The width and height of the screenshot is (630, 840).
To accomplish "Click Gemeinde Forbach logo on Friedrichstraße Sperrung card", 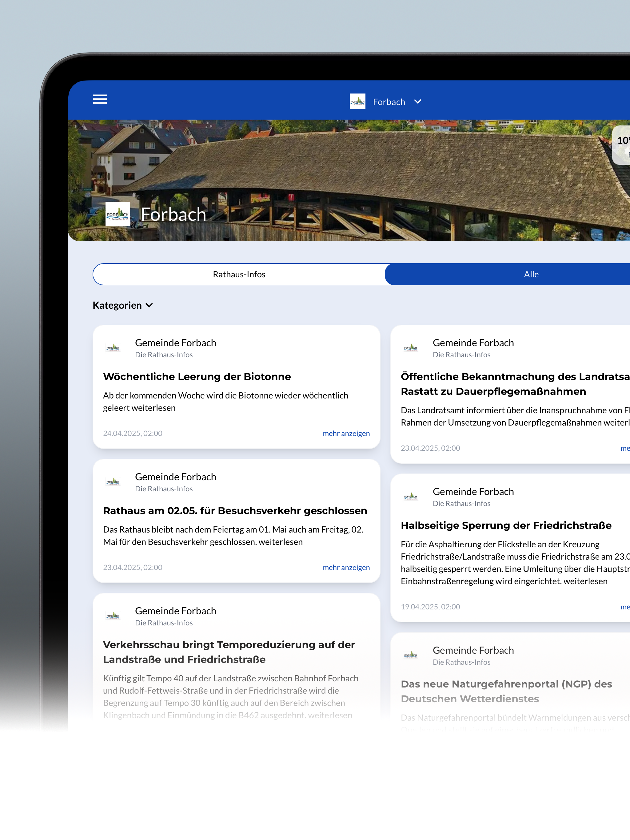I will pyautogui.click(x=411, y=497).
